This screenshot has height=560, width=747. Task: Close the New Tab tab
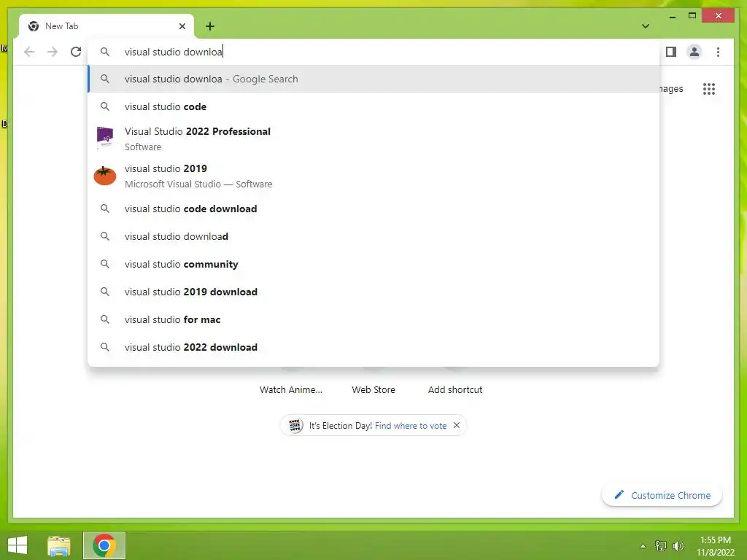tap(182, 26)
